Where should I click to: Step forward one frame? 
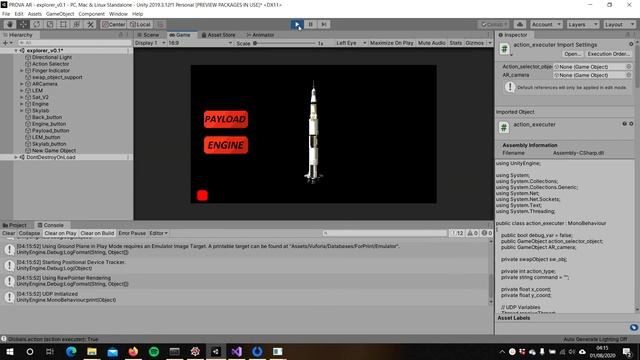click(x=324, y=24)
